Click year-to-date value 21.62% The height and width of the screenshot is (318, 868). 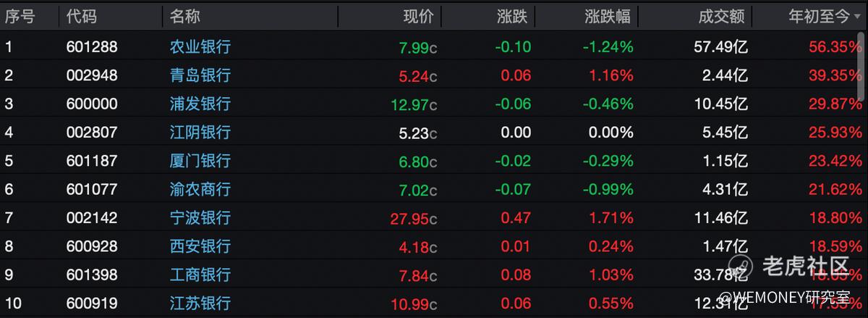836,189
